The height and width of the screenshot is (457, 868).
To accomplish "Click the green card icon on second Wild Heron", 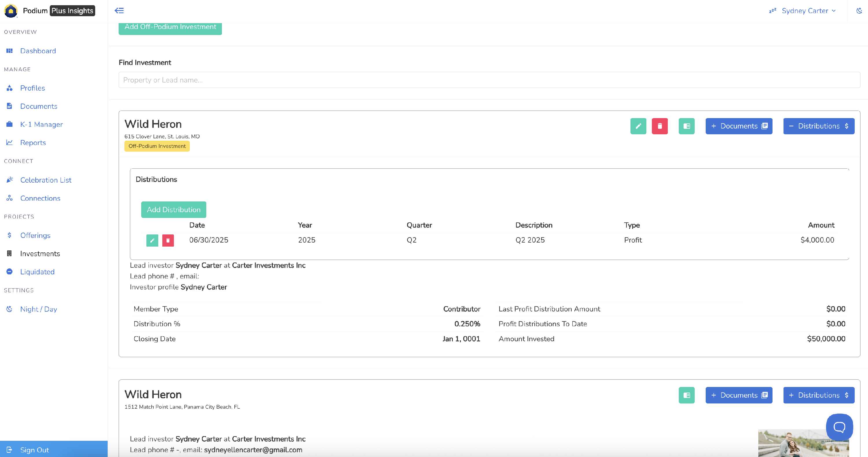I will tap(686, 395).
